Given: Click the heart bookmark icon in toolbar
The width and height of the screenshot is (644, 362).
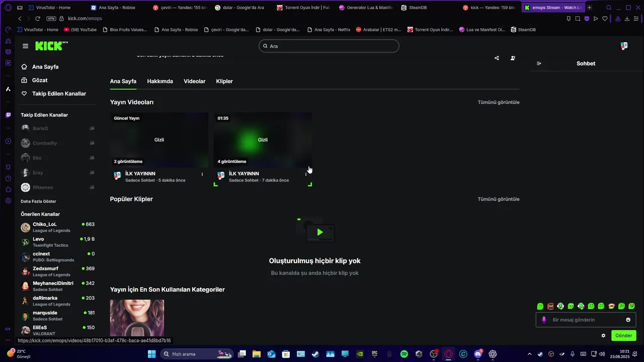Looking at the screenshot, I should point(605,19).
